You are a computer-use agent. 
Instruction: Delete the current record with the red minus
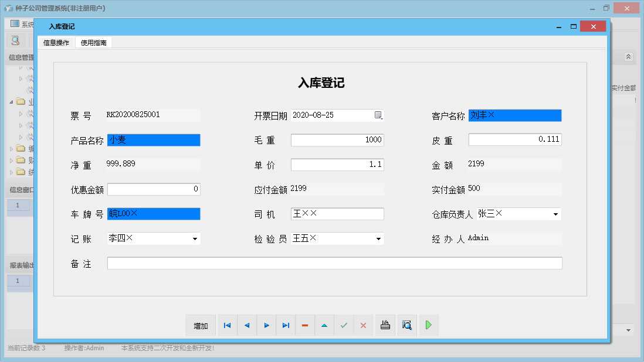305,325
